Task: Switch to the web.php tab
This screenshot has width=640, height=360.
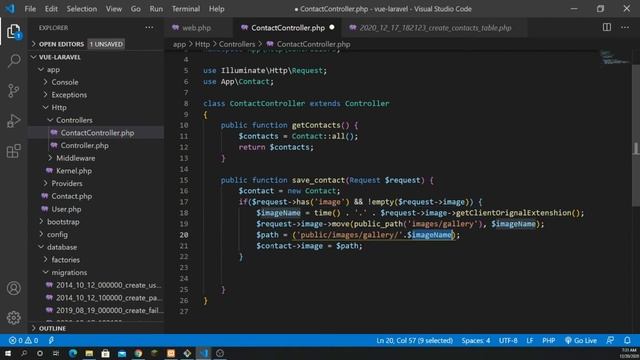Action: click(x=197, y=28)
